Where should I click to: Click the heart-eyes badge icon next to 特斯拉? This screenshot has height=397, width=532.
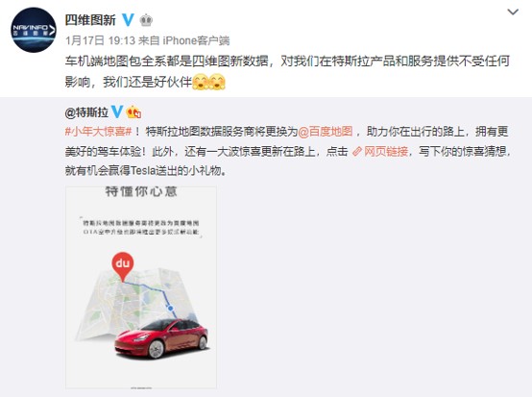(133, 112)
